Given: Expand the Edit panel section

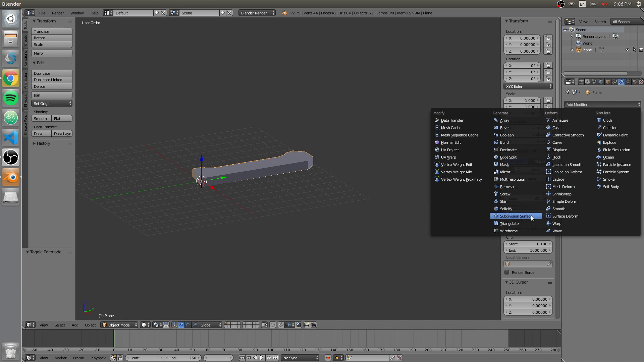Looking at the screenshot, I should pyautogui.click(x=35, y=63).
